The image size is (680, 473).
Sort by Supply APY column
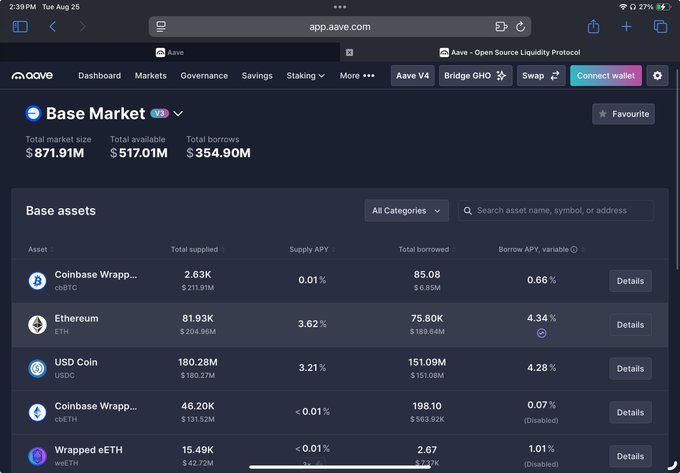(x=312, y=249)
